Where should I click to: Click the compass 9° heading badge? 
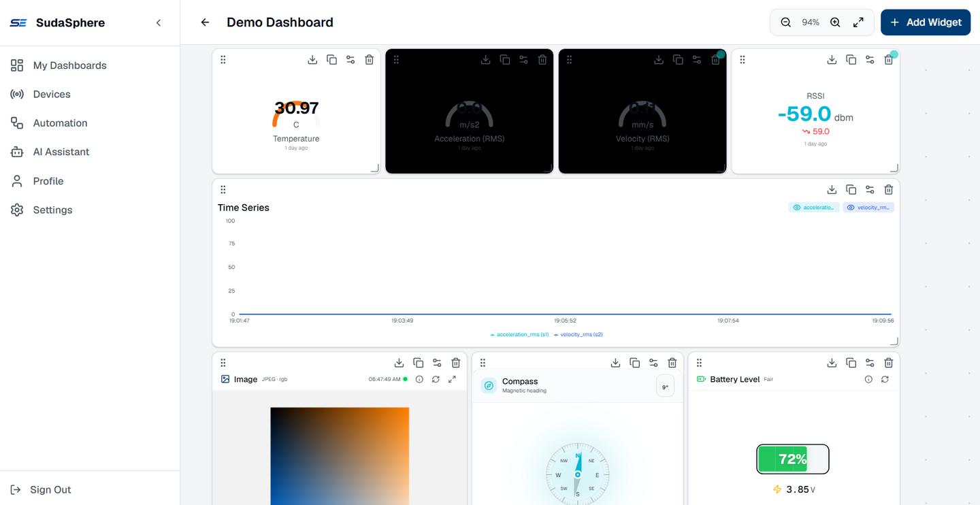666,387
